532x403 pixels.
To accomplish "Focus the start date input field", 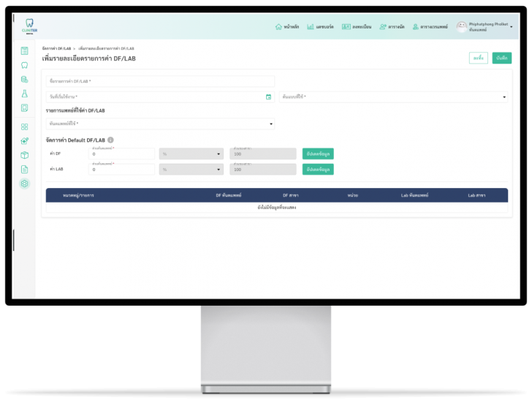I will [160, 97].
